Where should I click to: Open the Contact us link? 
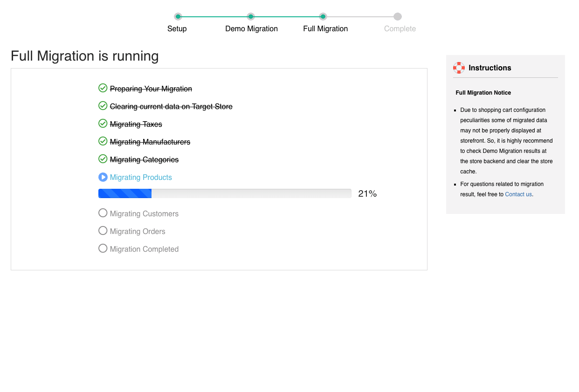pyautogui.click(x=518, y=194)
